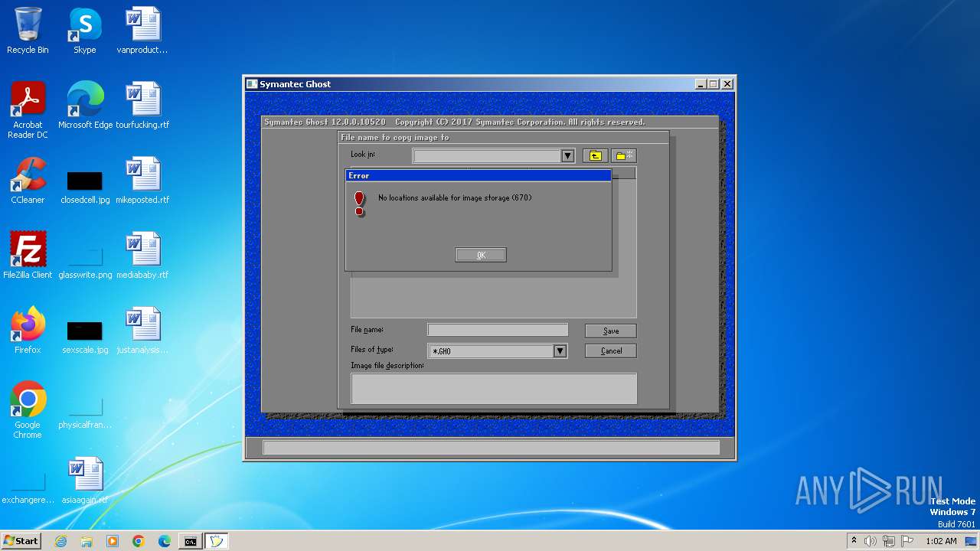The width and height of the screenshot is (980, 551).
Task: Open the Files of type dropdown
Action: point(560,351)
